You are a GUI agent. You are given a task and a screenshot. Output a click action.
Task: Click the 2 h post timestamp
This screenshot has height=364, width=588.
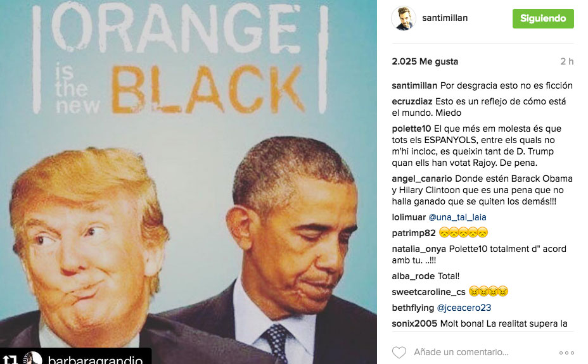(566, 61)
